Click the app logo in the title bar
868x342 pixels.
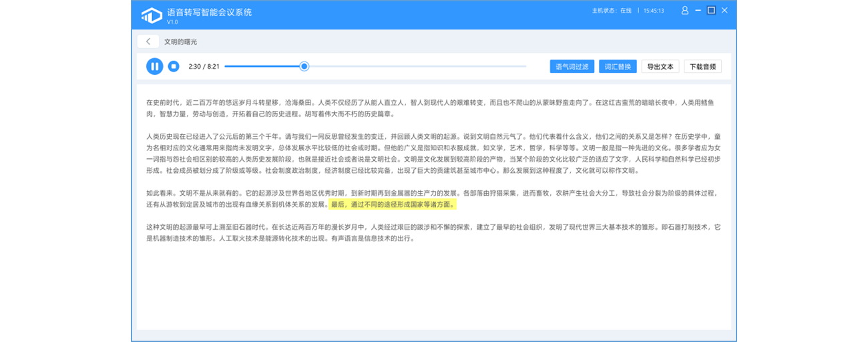[151, 15]
